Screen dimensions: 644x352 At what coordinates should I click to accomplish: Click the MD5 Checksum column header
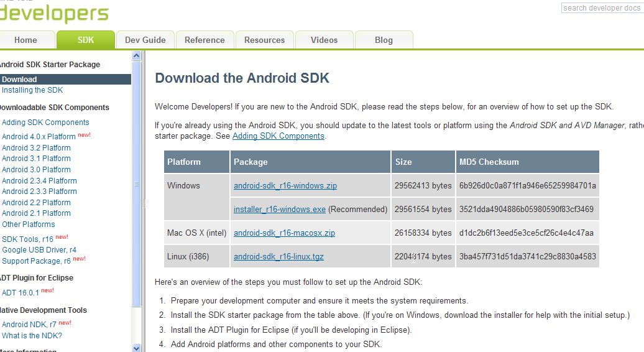pyautogui.click(x=527, y=162)
